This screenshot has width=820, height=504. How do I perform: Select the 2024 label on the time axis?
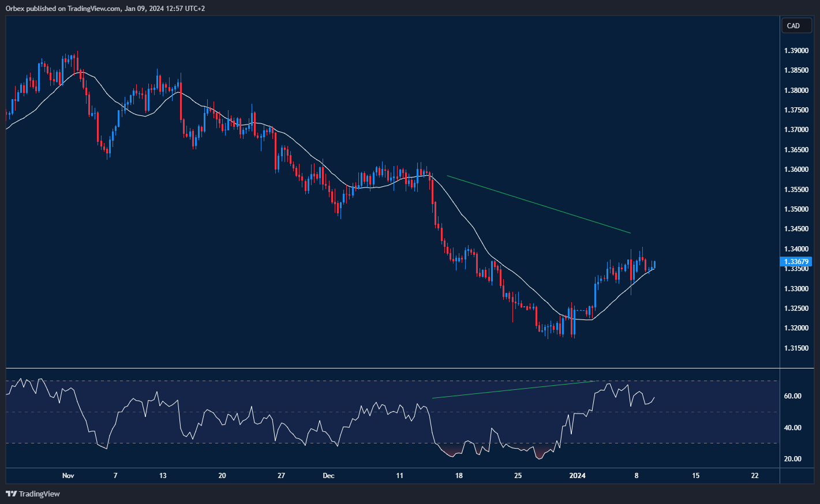tap(576, 476)
